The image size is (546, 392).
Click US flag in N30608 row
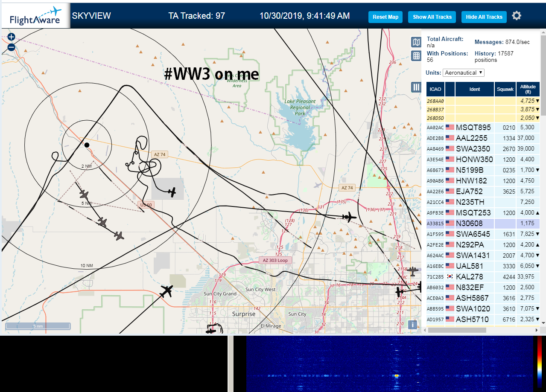[x=450, y=223]
